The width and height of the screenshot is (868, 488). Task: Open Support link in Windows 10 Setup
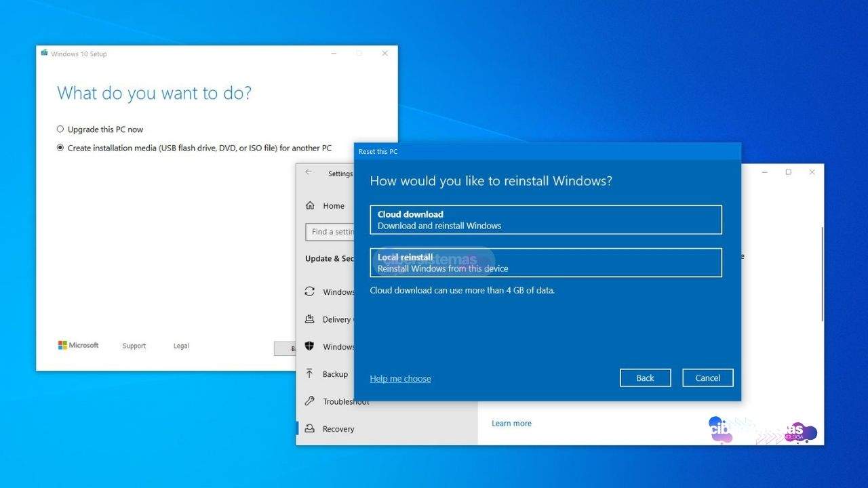(134, 346)
